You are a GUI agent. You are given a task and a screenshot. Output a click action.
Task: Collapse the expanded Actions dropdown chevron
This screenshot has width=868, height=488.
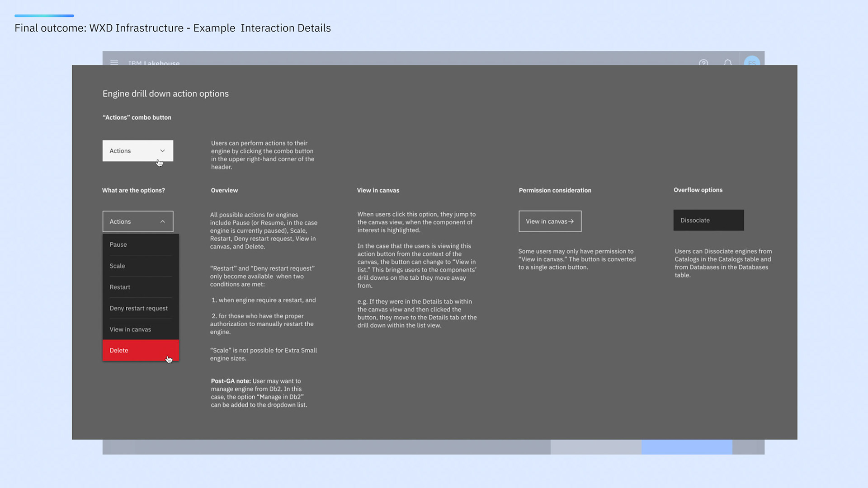point(163,221)
